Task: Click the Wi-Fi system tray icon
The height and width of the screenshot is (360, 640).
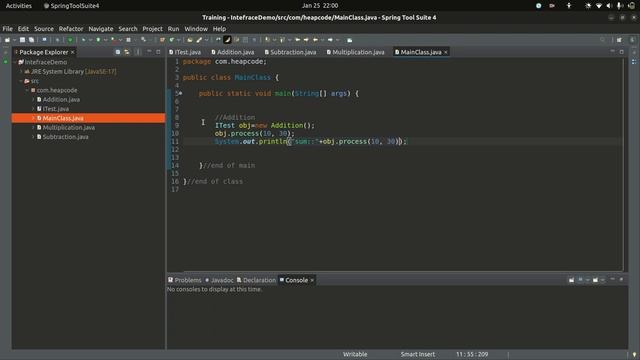Action: (599, 6)
